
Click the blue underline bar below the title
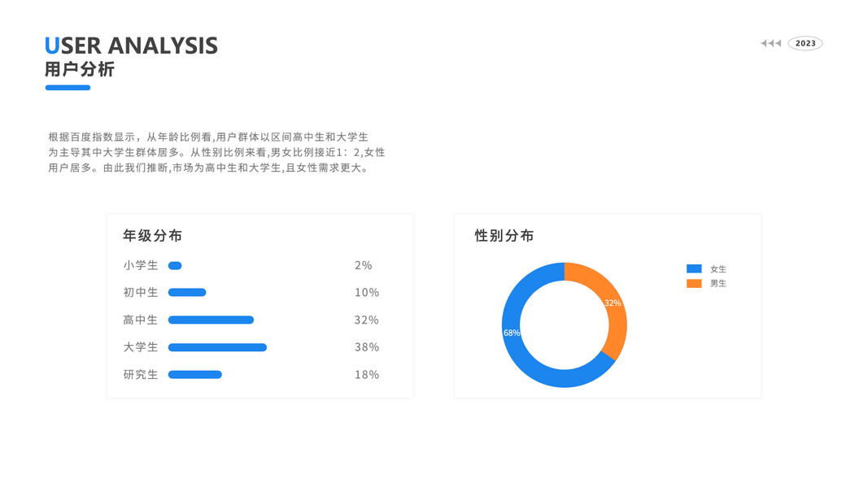pyautogui.click(x=68, y=88)
